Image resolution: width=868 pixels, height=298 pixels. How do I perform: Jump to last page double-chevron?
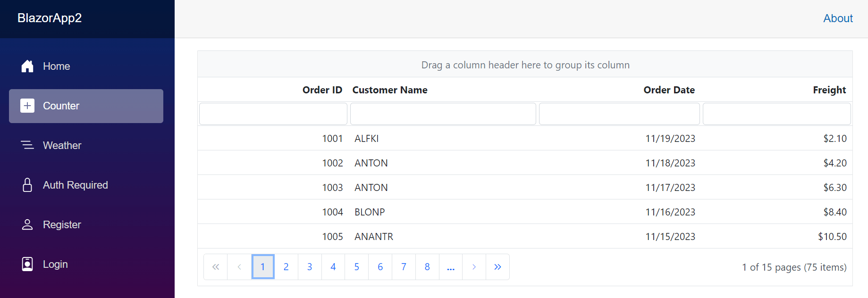click(x=497, y=267)
